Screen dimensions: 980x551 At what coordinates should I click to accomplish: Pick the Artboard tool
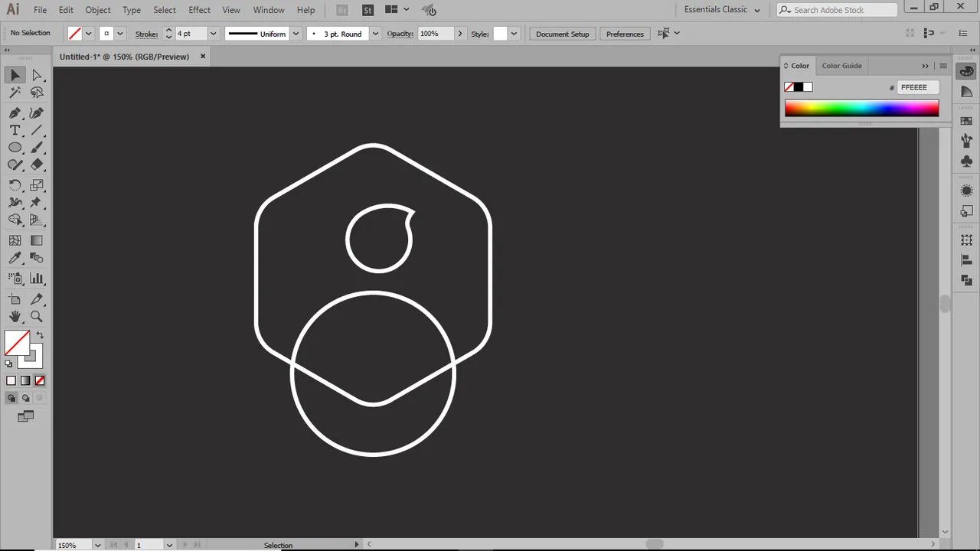pos(15,299)
